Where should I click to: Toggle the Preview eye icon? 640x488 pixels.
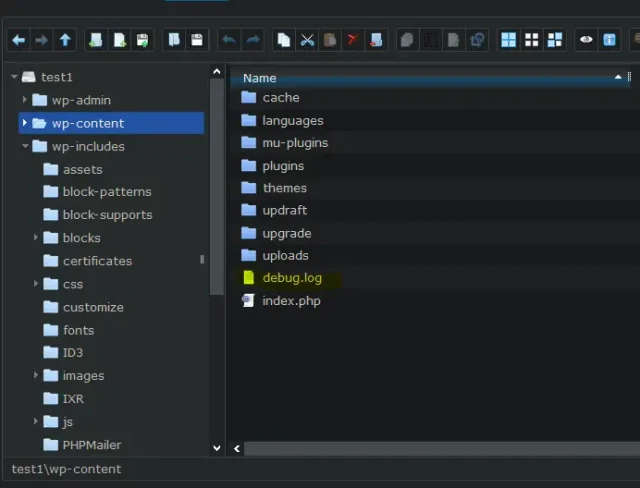586,40
